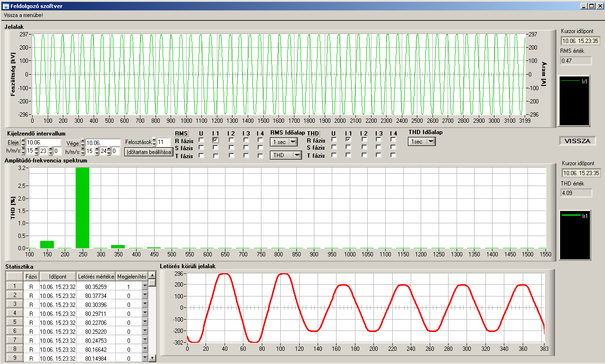Open Megjelenítés dropdown in statistics row 4

(145, 313)
